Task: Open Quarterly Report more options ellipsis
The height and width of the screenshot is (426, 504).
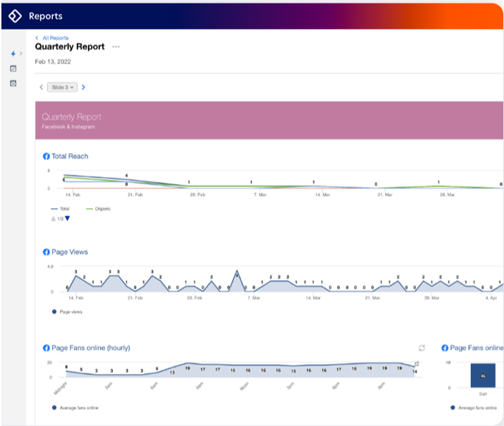Action: click(x=116, y=47)
